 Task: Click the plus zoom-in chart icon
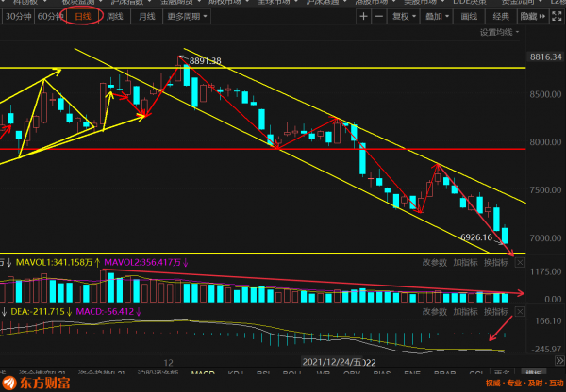click(x=364, y=17)
